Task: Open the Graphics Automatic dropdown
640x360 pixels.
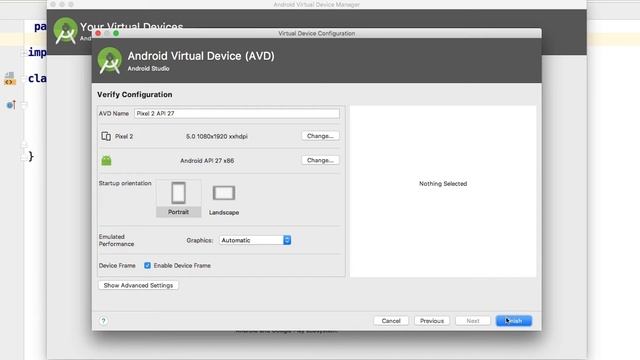Action: [x=255, y=240]
